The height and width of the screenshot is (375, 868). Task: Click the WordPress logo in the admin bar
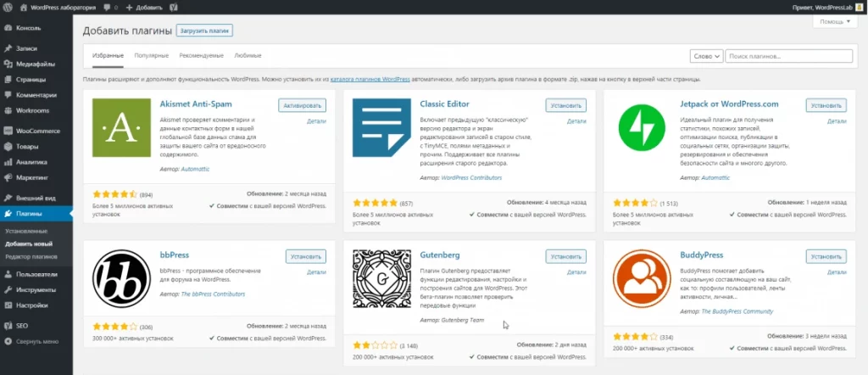click(8, 6)
